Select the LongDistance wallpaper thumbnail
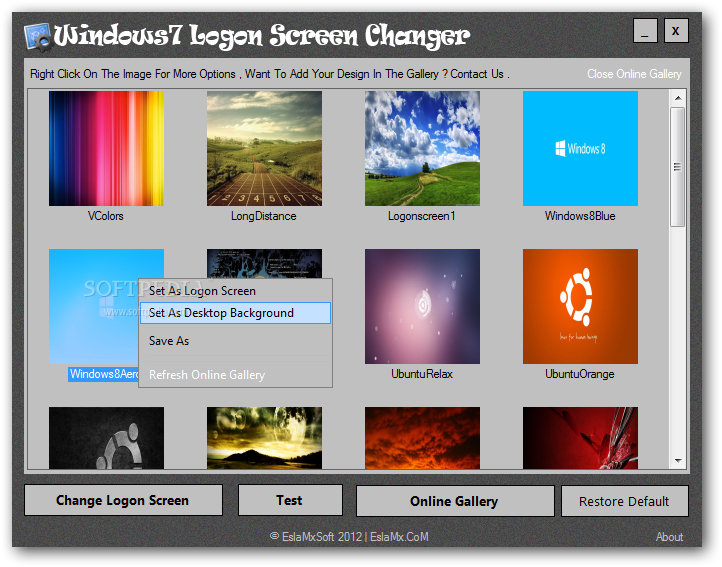Viewport: 722px width, 567px height. pos(264,148)
